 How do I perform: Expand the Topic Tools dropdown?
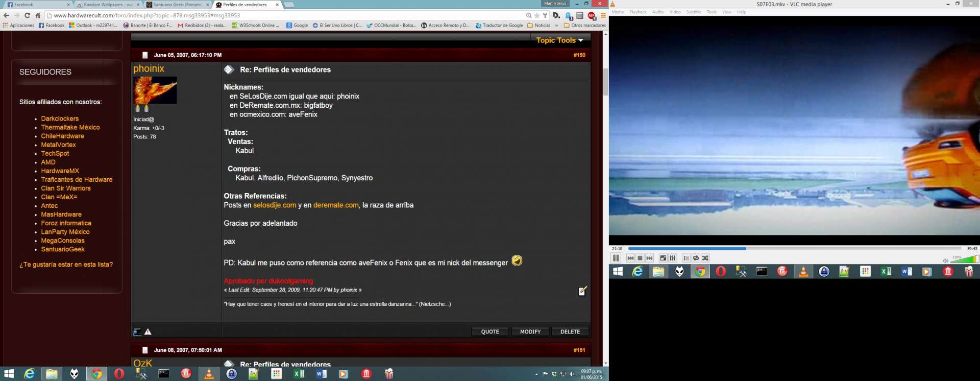[559, 40]
